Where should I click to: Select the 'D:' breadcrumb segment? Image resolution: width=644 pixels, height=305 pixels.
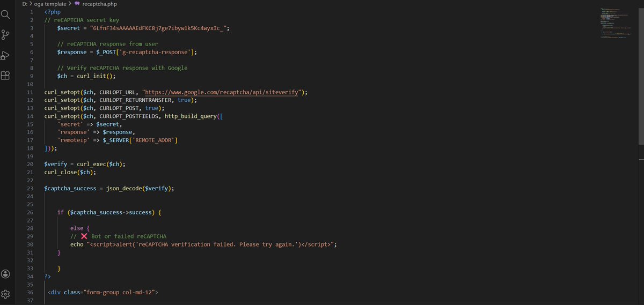(25, 4)
